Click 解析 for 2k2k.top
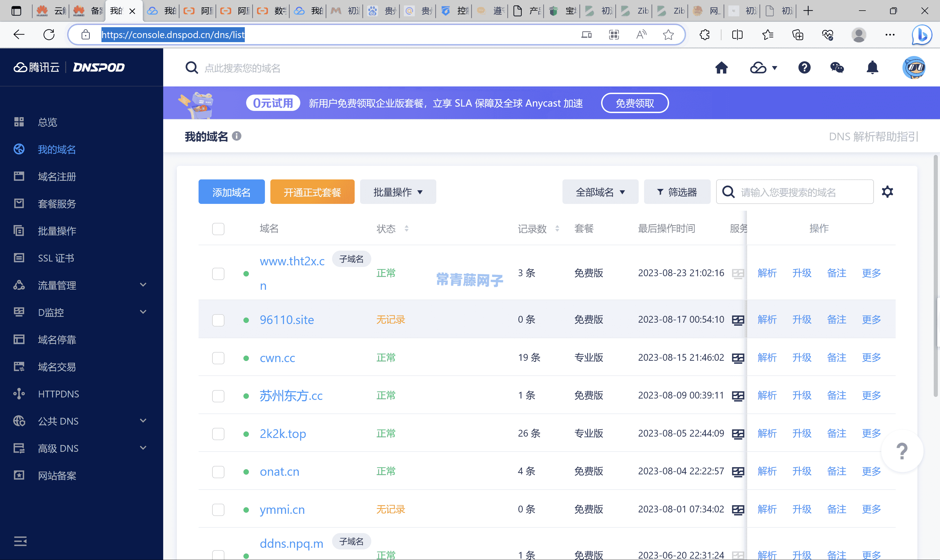 [x=767, y=434]
